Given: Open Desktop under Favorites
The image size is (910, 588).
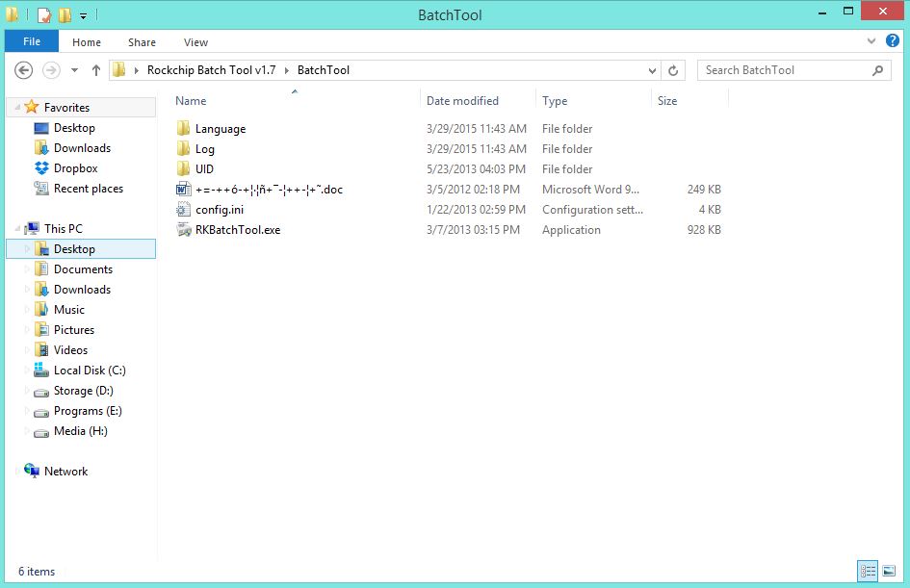Looking at the screenshot, I should point(74,128).
